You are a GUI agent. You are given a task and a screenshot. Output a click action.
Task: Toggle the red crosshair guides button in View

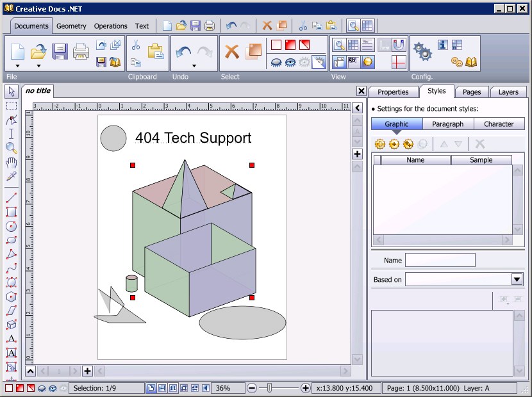[x=399, y=62]
